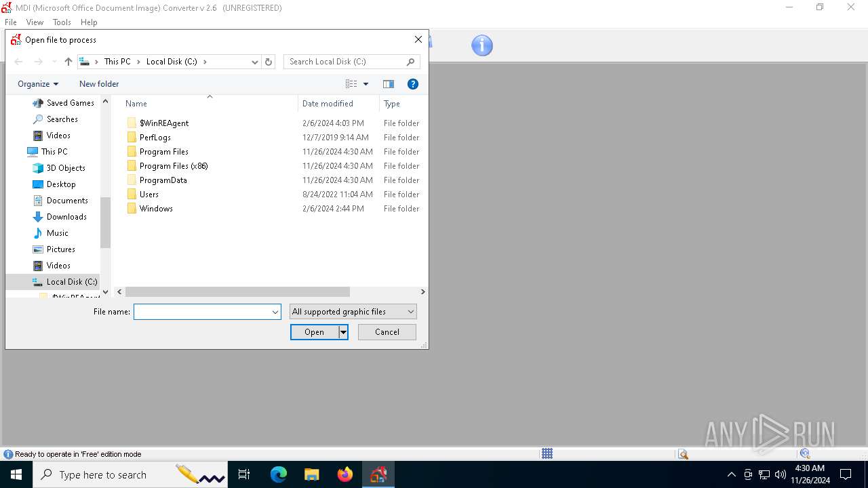Open the Windows Start menu
Viewport: 868px width, 488px height.
tap(16, 474)
